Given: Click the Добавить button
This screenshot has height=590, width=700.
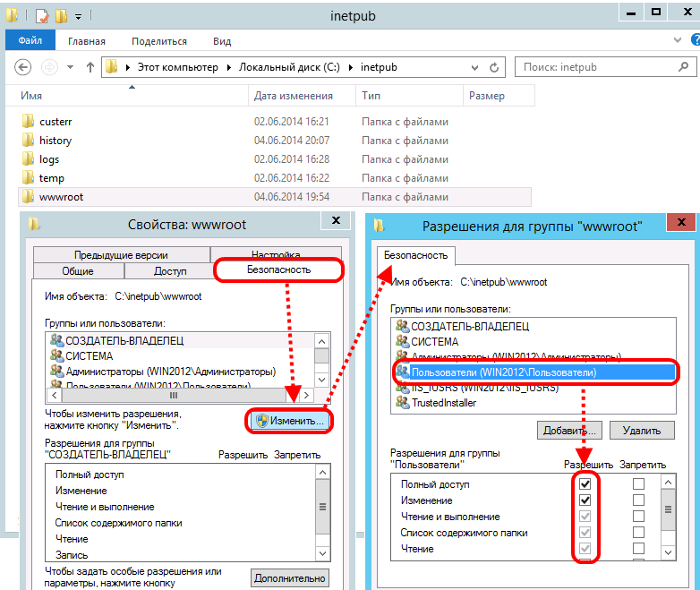Looking at the screenshot, I should 569,431.
